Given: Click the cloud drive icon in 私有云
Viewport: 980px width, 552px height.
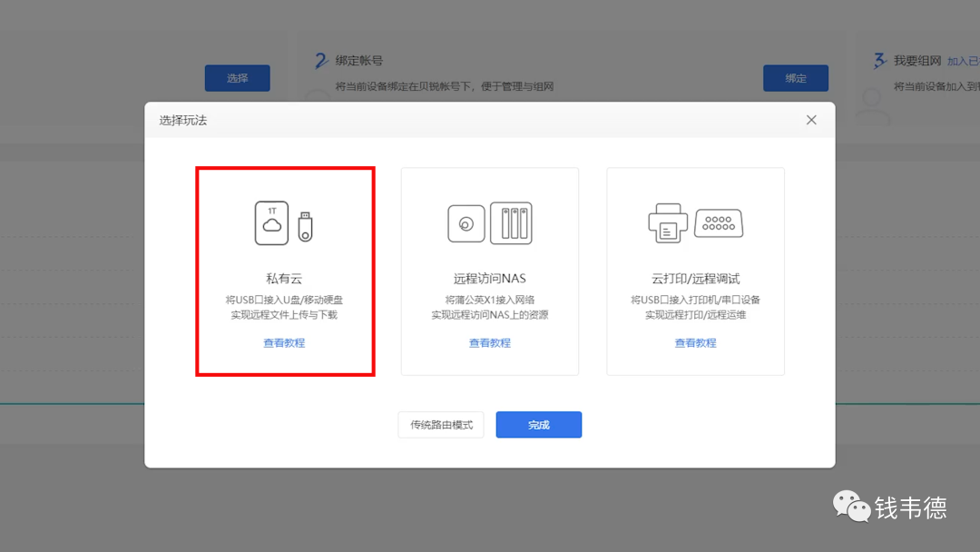Looking at the screenshot, I should coord(271,223).
